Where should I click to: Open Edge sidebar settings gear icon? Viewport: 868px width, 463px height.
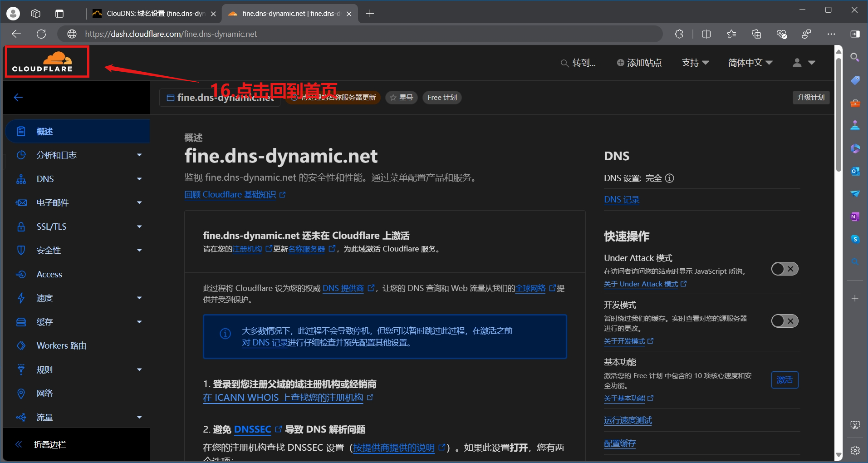[855, 450]
